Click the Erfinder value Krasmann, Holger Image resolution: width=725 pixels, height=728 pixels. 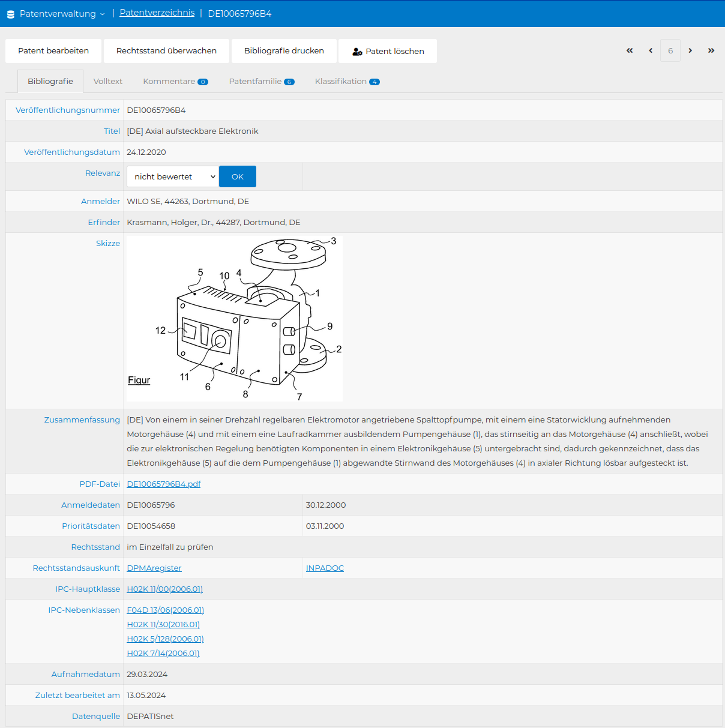tap(214, 222)
